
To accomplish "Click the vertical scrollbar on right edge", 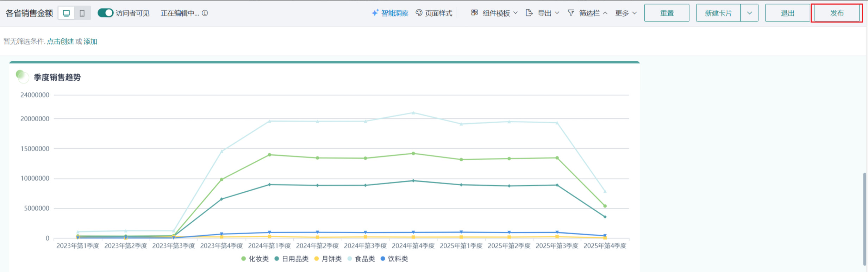I will [x=864, y=218].
